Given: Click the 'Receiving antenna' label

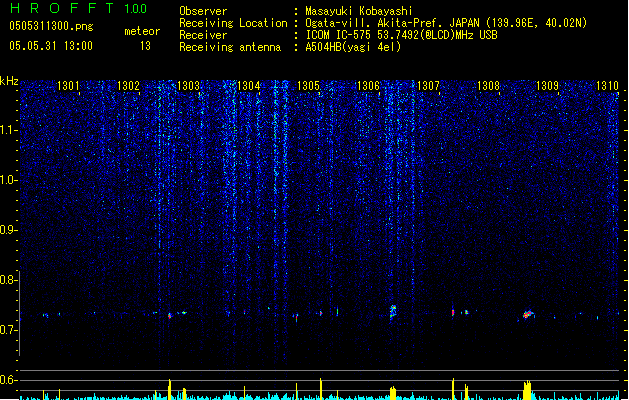Looking at the screenshot, I should tap(230, 47).
